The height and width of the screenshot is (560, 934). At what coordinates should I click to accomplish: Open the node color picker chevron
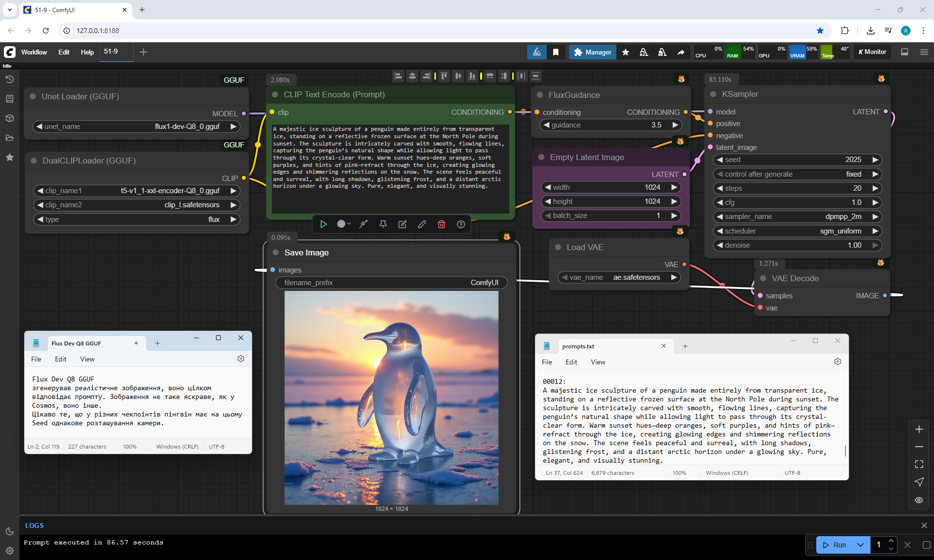[349, 224]
